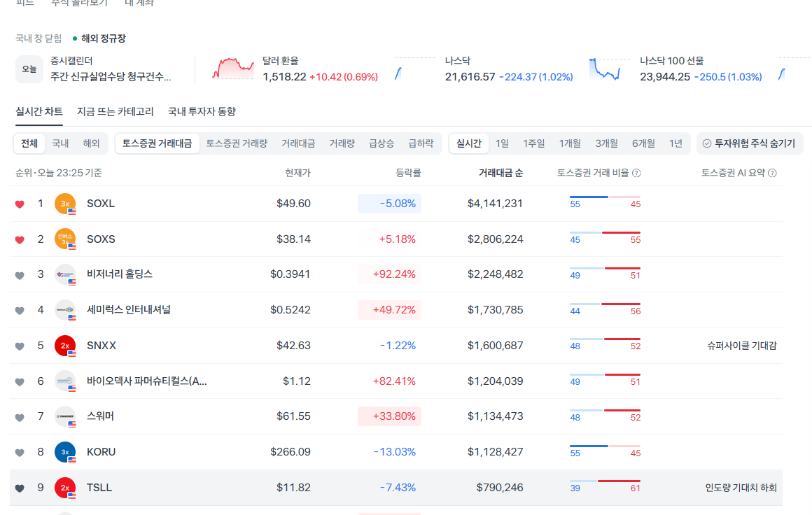Filter list by 해외 stocks
This screenshot has width=812, height=515.
coord(91,143)
